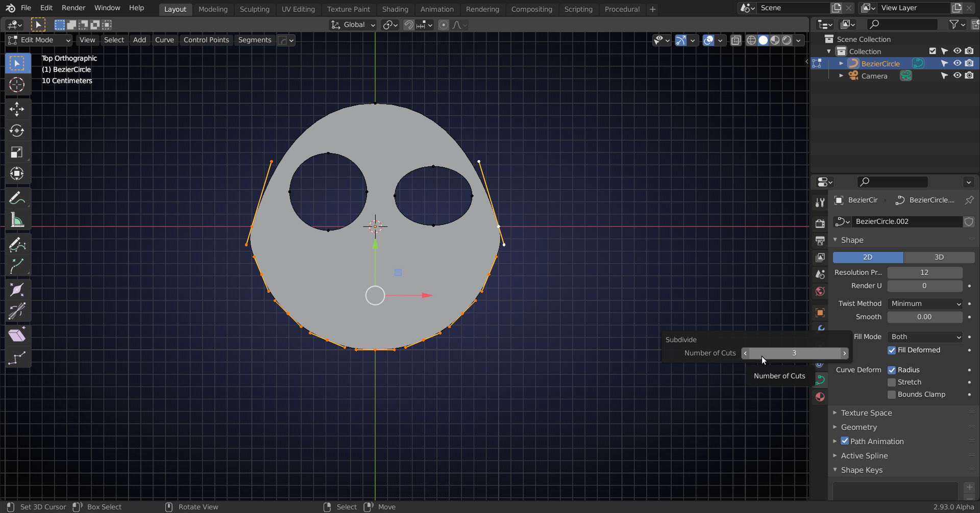Activate the Rotate tool

point(17,131)
